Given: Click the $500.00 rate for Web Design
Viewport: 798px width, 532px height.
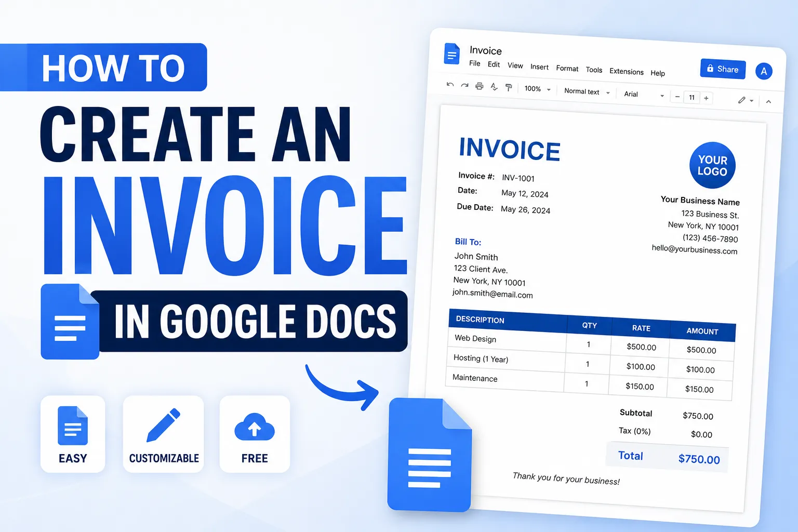Looking at the screenshot, I should pos(641,347).
